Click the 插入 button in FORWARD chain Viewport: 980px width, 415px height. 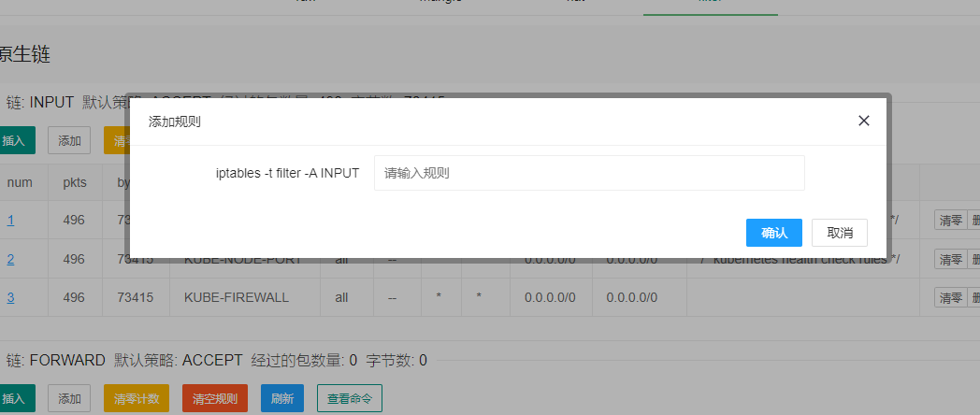point(16,398)
